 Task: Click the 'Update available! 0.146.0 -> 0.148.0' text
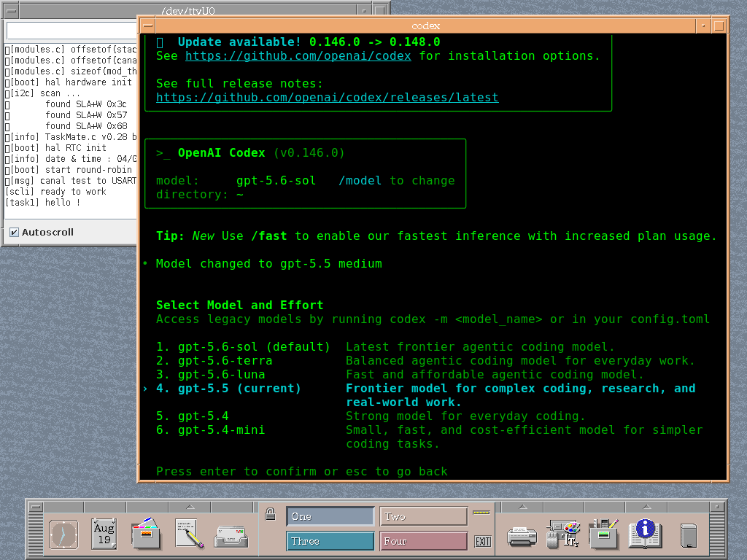click(309, 42)
